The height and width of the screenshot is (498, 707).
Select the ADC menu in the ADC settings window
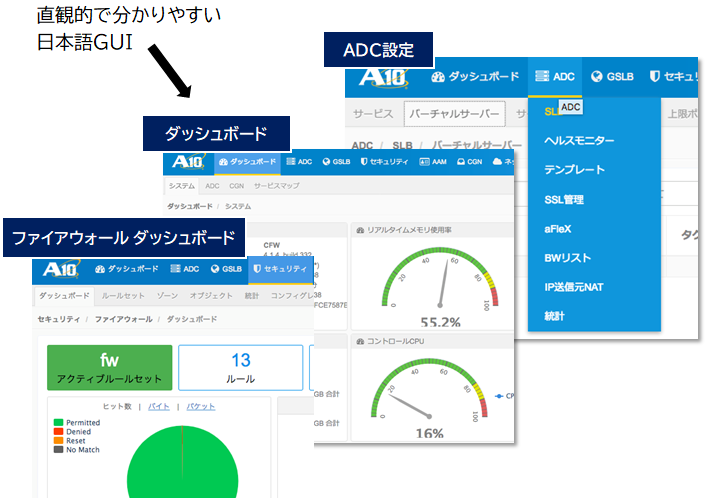tap(555, 77)
